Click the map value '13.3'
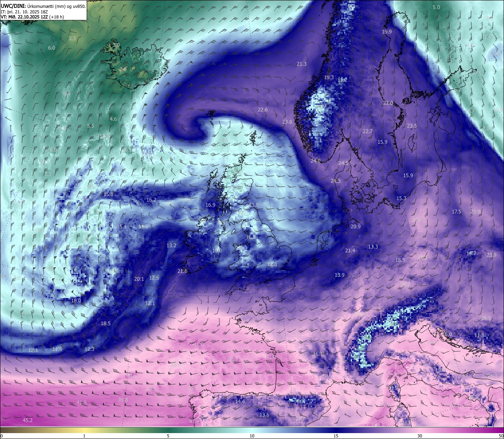 [x=373, y=246]
